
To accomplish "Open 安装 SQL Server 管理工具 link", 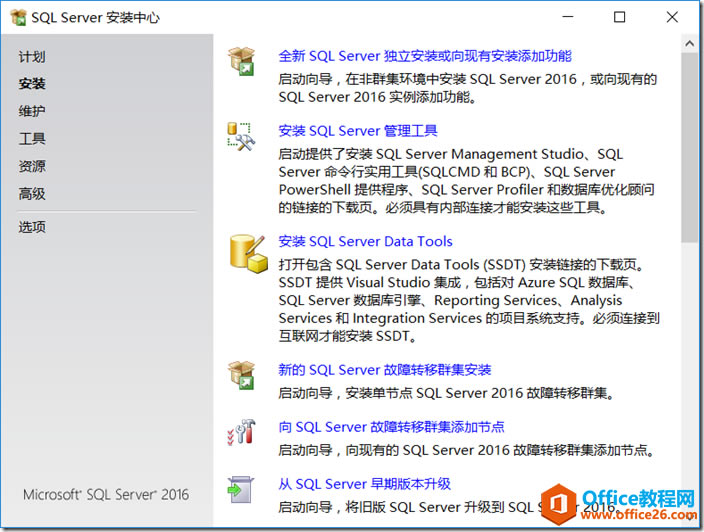I will pyautogui.click(x=358, y=131).
